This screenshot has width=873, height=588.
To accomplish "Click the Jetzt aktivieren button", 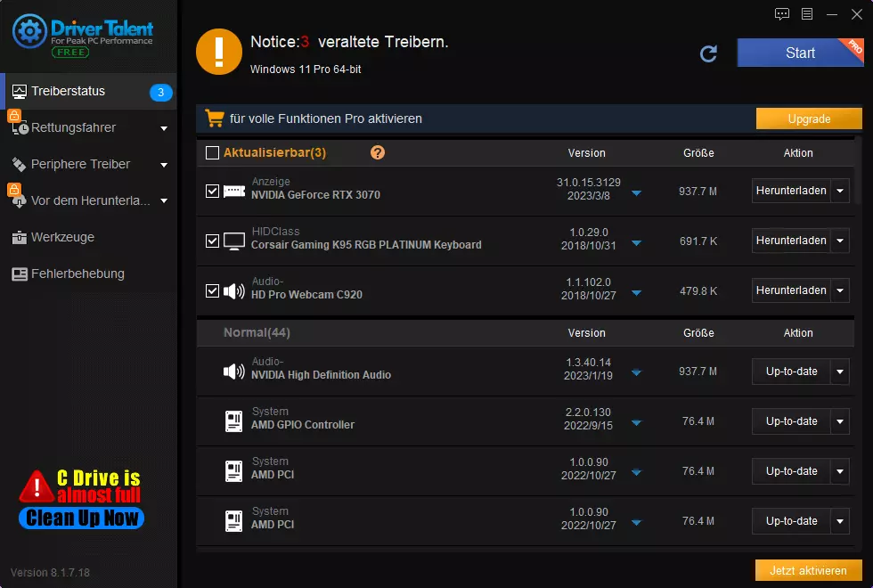I will (809, 571).
